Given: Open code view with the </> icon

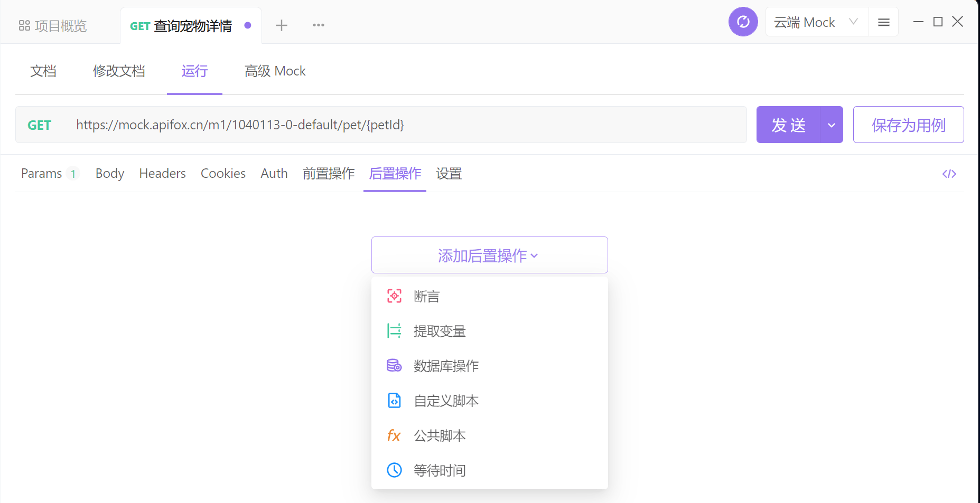Looking at the screenshot, I should pyautogui.click(x=949, y=173).
